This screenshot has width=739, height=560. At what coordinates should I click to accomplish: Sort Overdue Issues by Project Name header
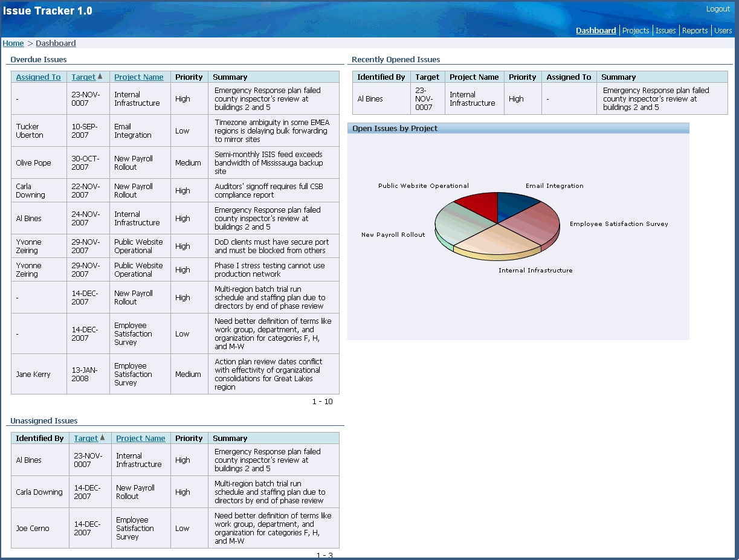click(x=139, y=77)
